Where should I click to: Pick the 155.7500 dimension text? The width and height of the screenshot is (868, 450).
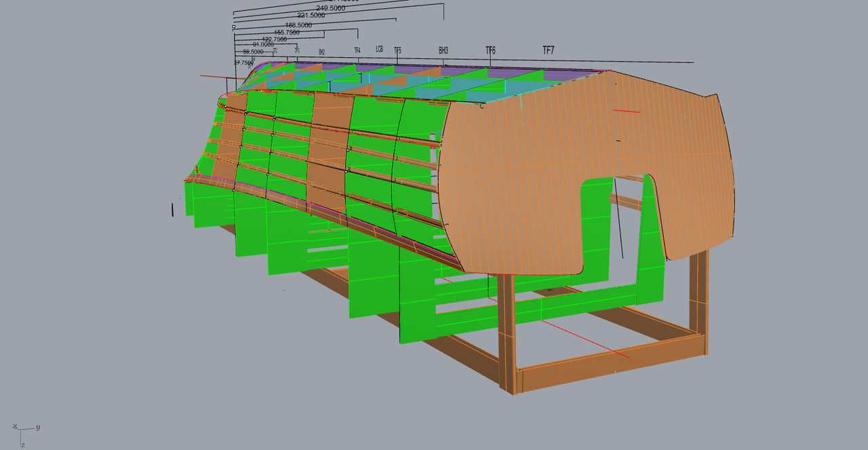pyautogui.click(x=287, y=32)
